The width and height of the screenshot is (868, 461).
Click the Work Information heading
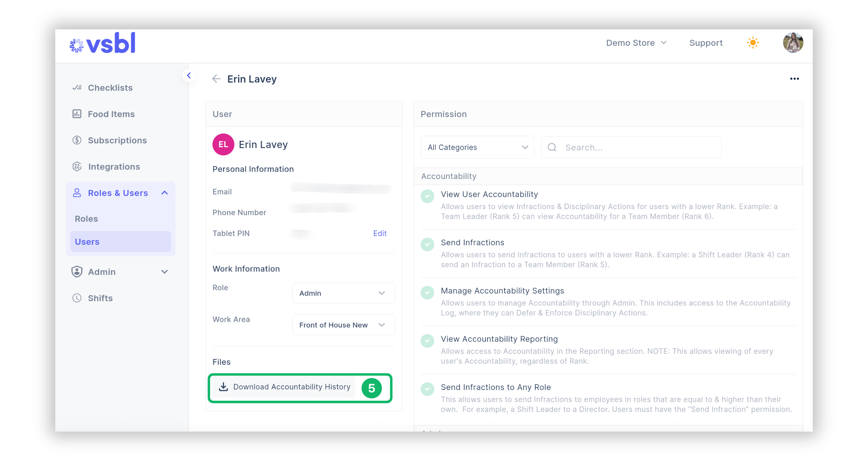tap(246, 269)
